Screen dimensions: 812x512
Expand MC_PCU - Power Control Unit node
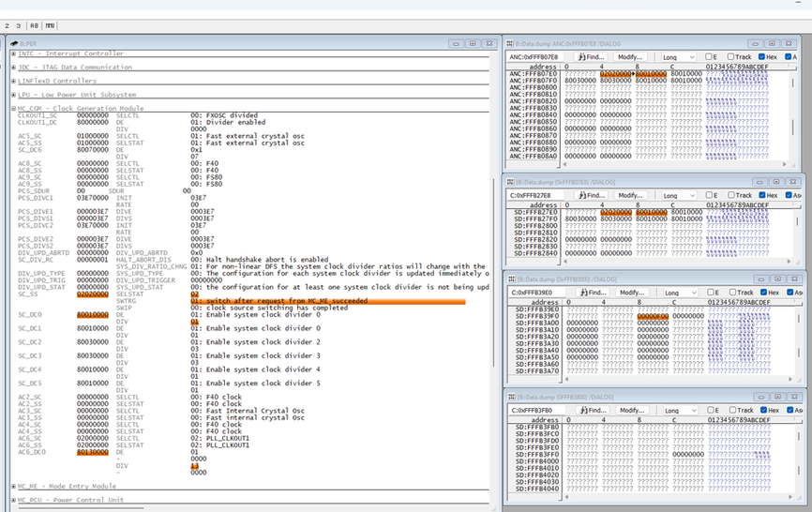14,500
